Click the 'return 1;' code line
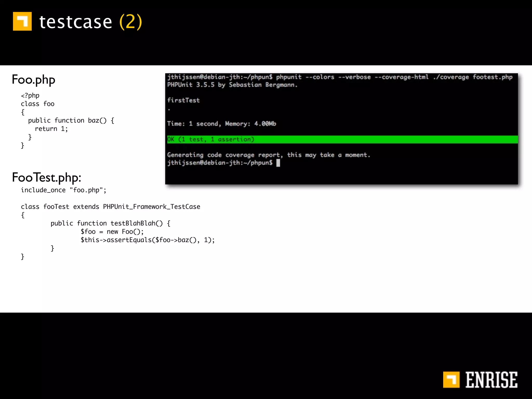This screenshot has height=399, width=532. pyautogui.click(x=51, y=129)
